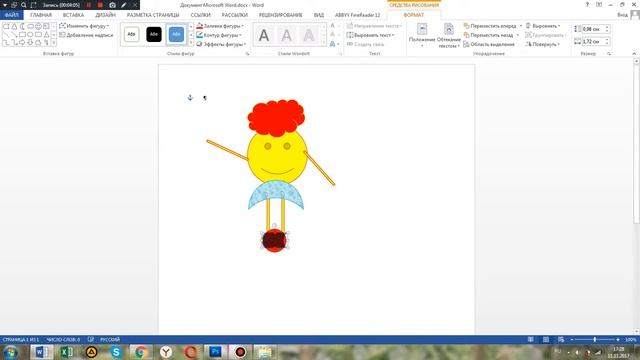Click the recorder pencil draw icon
Image resolution: width=640 pixels, height=360 pixels.
pos(124,5)
